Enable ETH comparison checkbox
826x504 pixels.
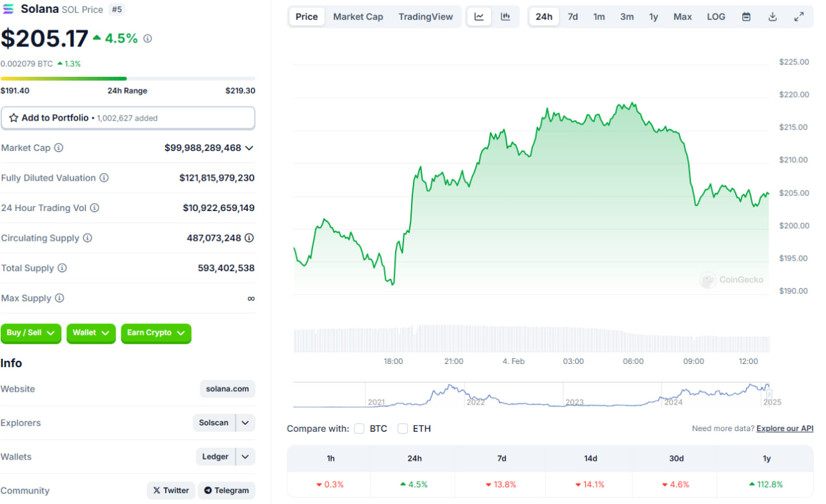pyautogui.click(x=403, y=428)
